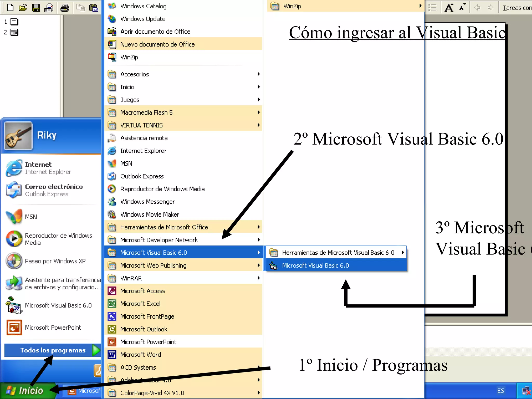Click the Save floppy disk icon
This screenshot has height=399, width=532.
[x=36, y=8]
